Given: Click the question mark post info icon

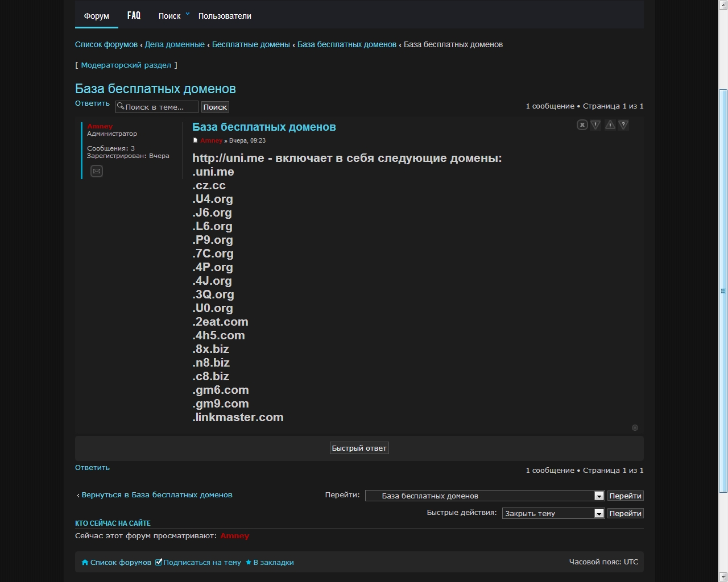Looking at the screenshot, I should 623,125.
